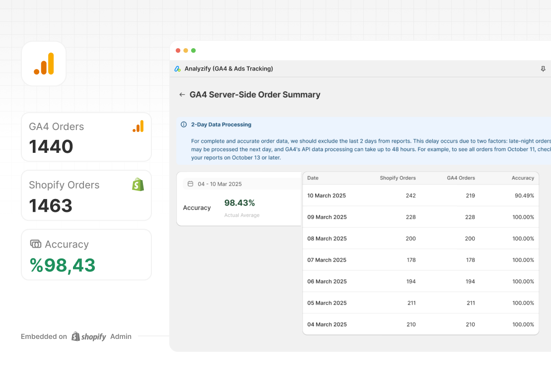Click the Embedded on text in the footer
The height and width of the screenshot is (392, 551).
point(44,336)
